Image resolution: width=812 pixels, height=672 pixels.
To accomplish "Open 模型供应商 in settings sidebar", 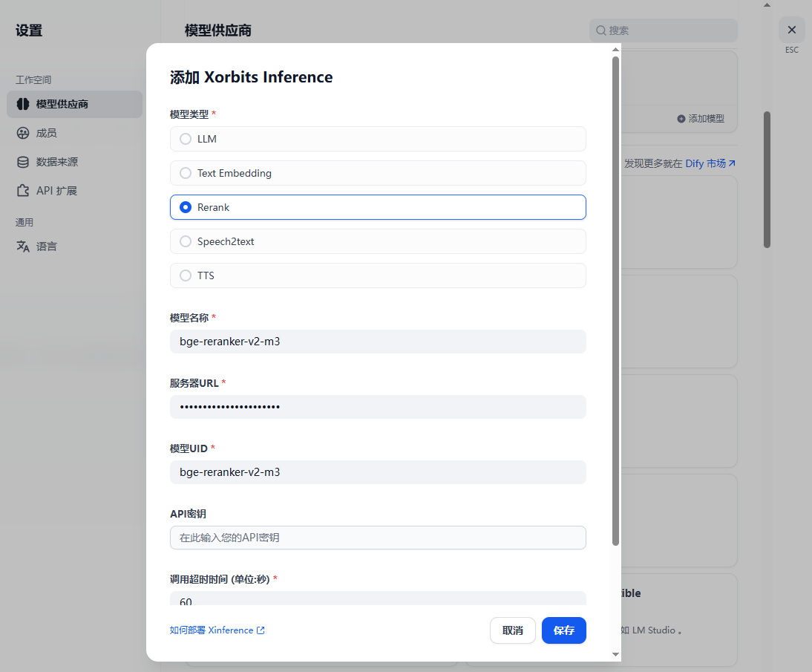I will [74, 104].
